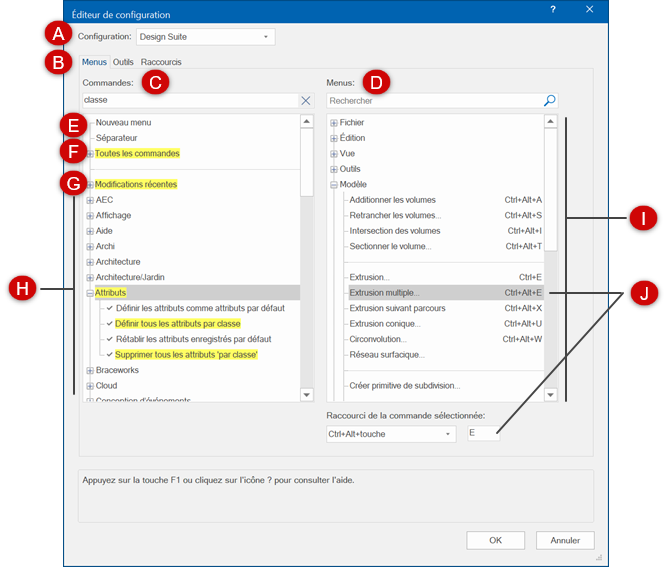Click the help question mark in title bar
Viewport: 665px width, 567px height.
[x=553, y=11]
